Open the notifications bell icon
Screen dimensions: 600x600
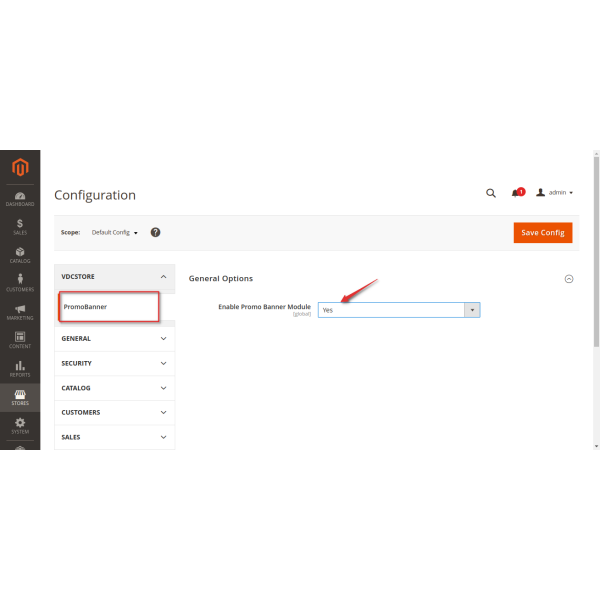pyautogui.click(x=516, y=193)
